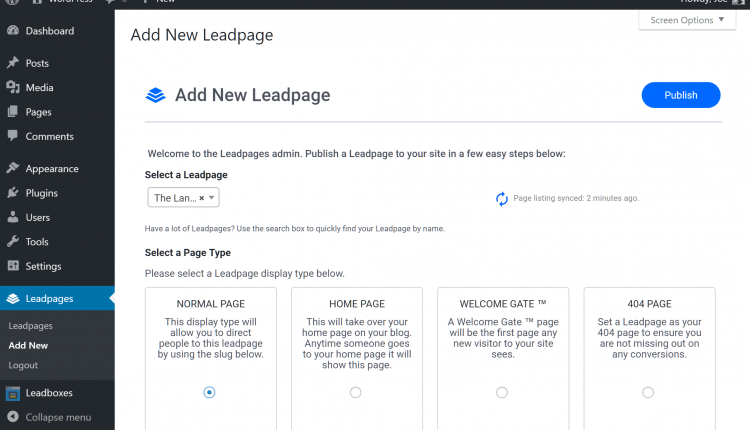Viewport: 750px width, 430px height.
Task: Click the Leadpages logo beside heading
Action: (155, 95)
